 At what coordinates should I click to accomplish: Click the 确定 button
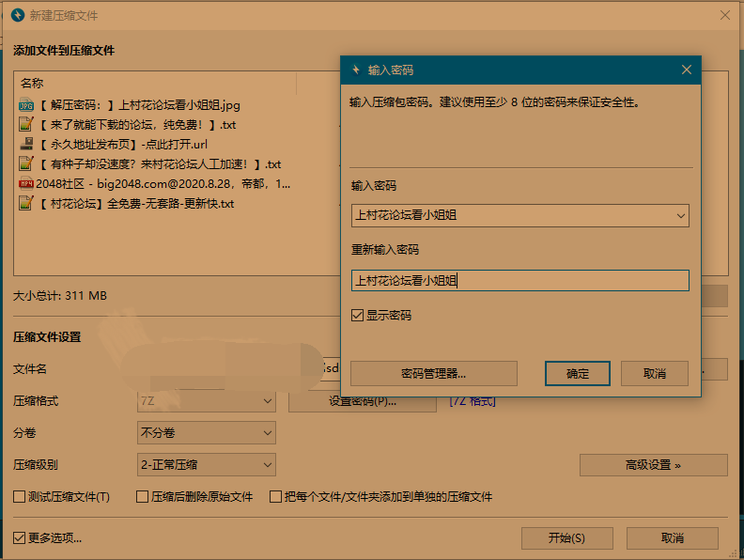(578, 373)
